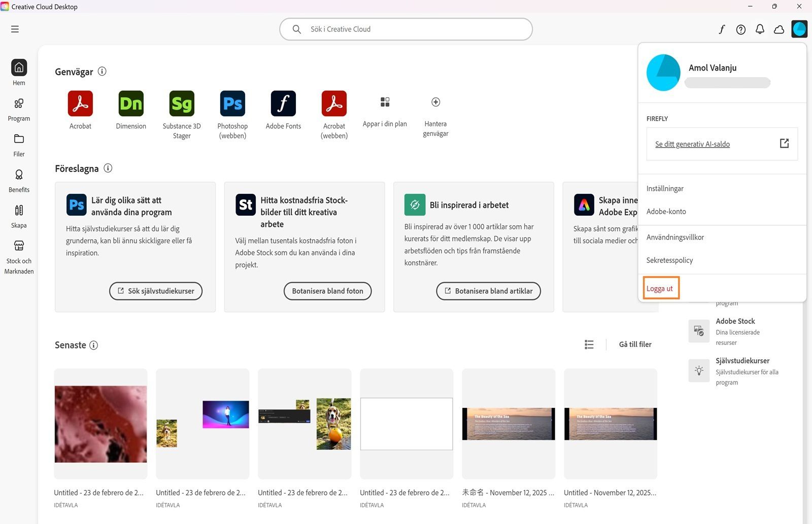Image resolution: width=812 pixels, height=524 pixels.
Task: Open blank white Untitled thumbnail
Action: click(407, 424)
